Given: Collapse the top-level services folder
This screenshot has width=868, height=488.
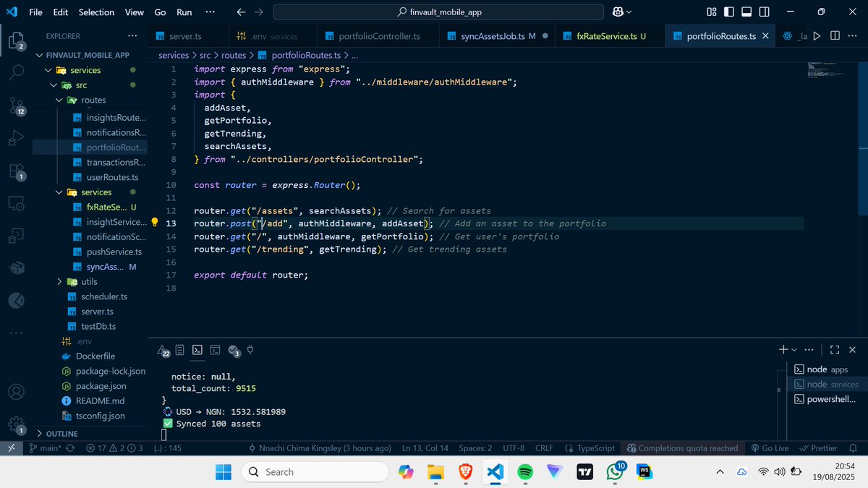Looking at the screenshot, I should tap(48, 70).
